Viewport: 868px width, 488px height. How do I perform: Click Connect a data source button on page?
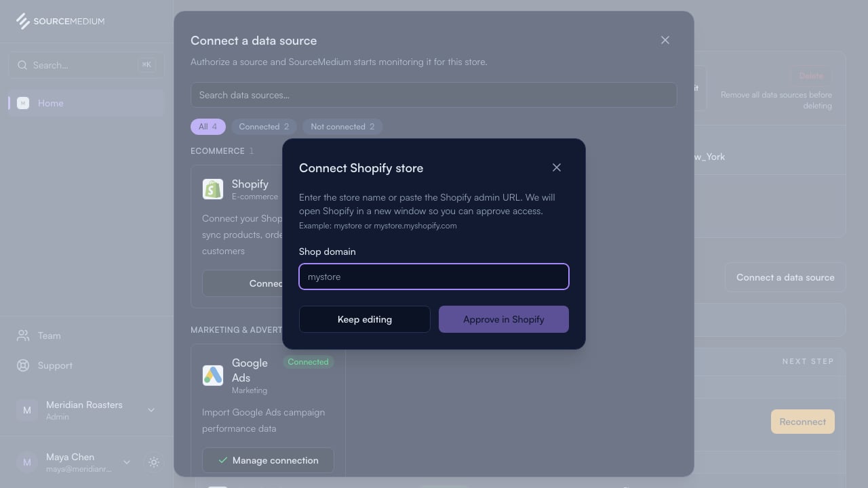[785, 277]
